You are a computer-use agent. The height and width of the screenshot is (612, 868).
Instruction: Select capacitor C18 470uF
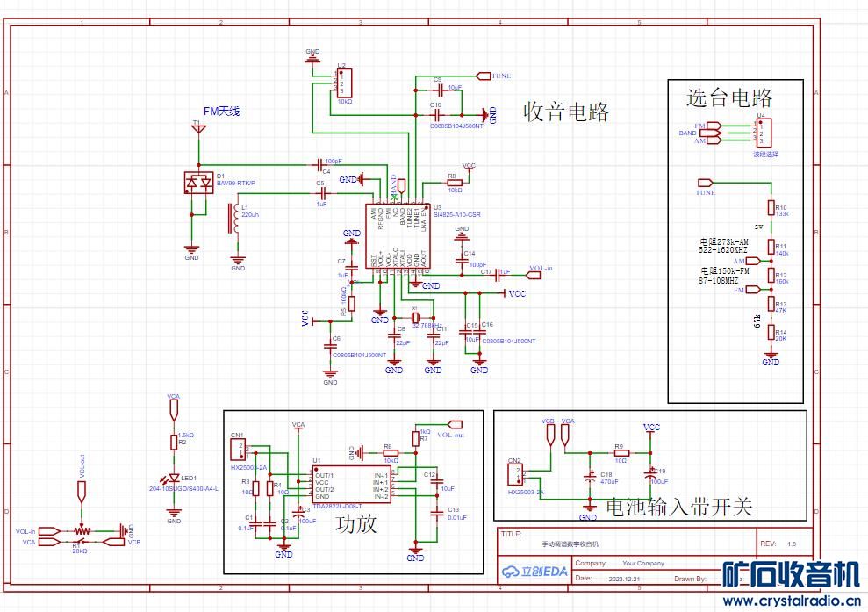tap(590, 477)
